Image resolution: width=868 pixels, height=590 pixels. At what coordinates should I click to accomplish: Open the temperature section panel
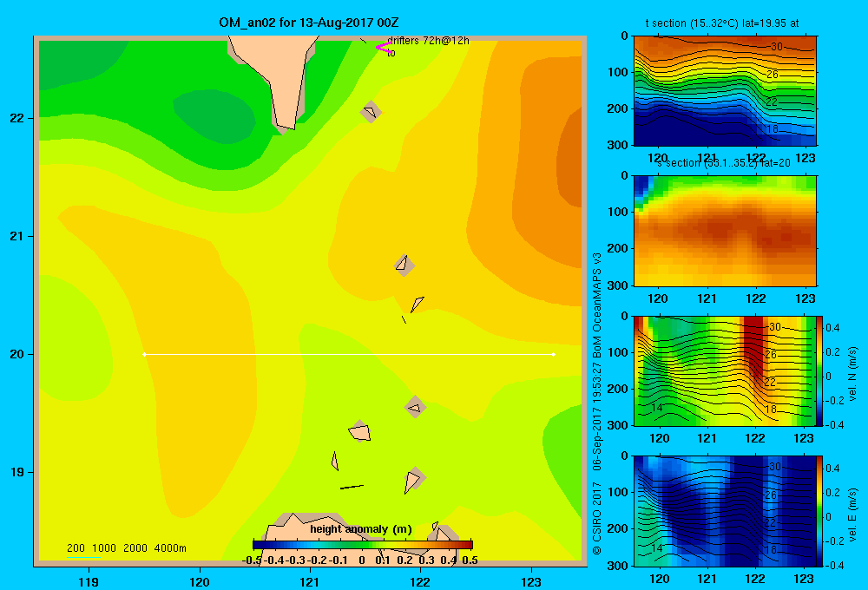pos(725,91)
